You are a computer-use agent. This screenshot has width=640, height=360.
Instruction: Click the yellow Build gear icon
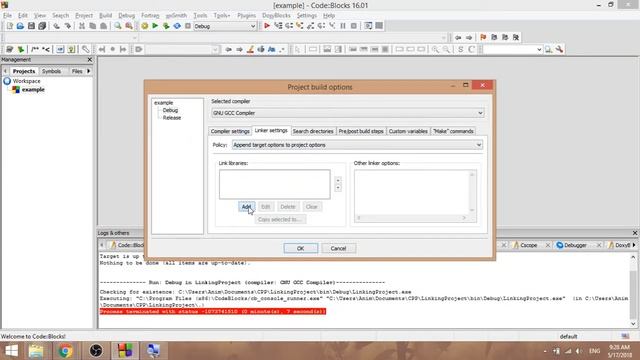point(144,26)
